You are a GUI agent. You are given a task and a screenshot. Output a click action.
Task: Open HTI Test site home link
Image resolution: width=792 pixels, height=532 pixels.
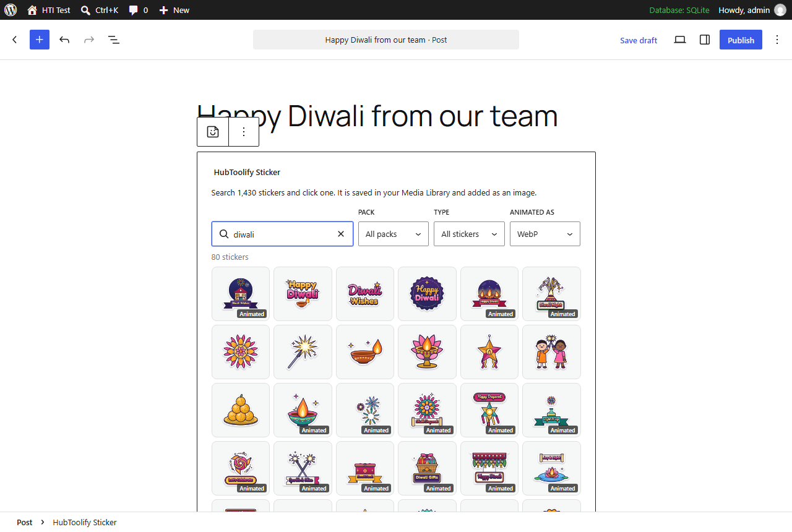[x=49, y=10]
